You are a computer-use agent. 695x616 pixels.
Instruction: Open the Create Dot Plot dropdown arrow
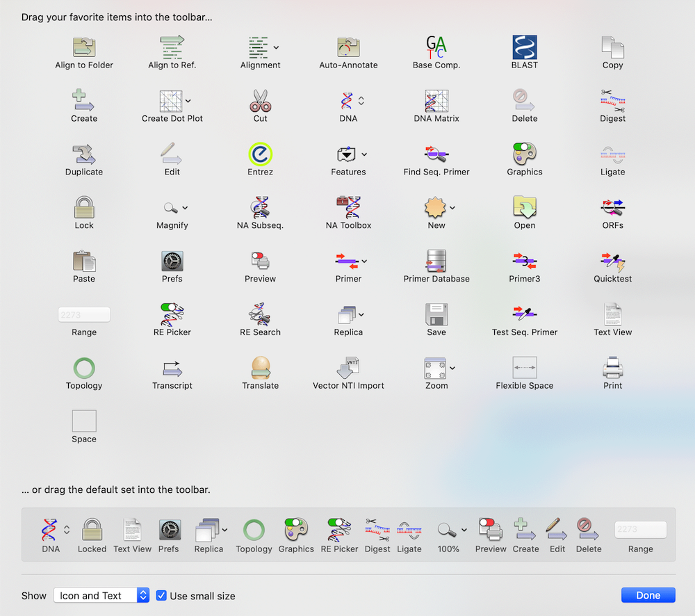pos(188,101)
